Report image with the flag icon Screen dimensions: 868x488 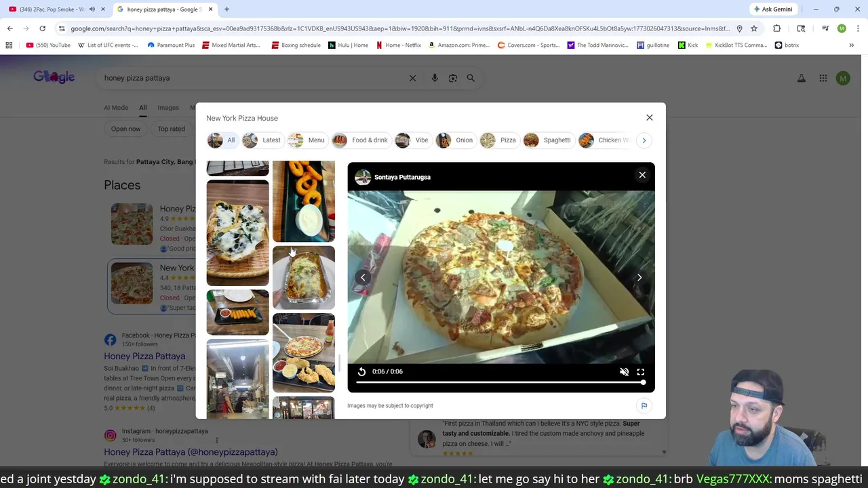[x=644, y=405]
